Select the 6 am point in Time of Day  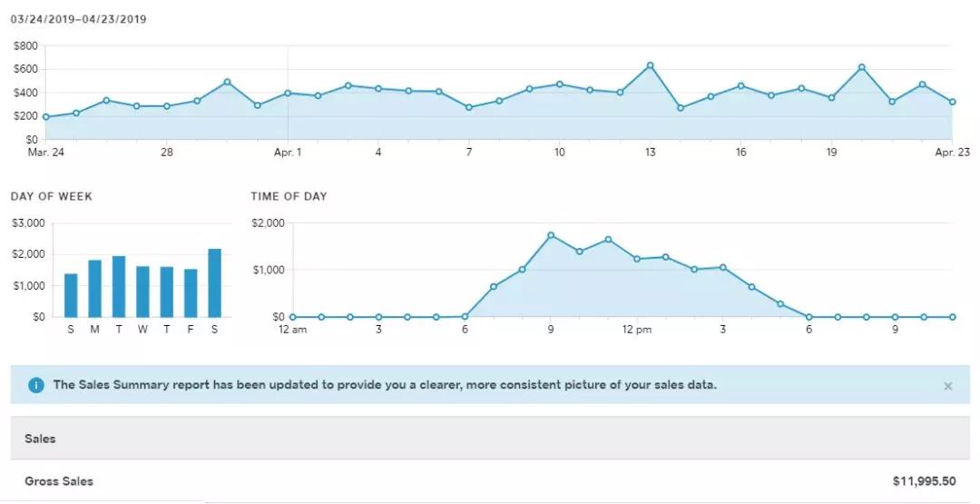point(465,317)
